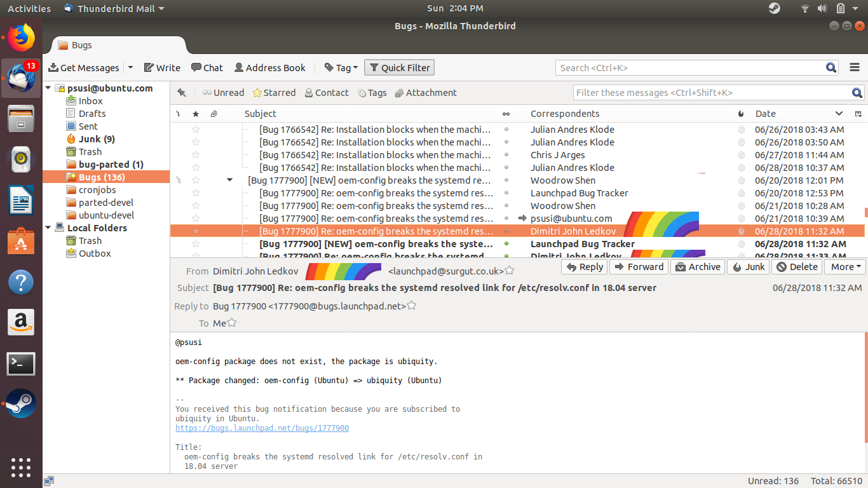Open the bug-parted (1) folder

pyautogui.click(x=111, y=165)
